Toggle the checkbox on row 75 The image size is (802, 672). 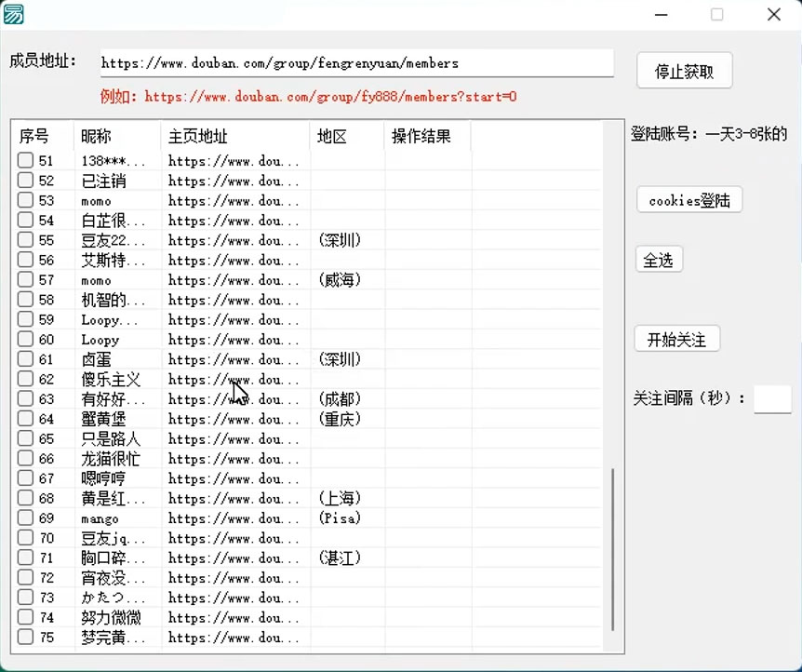click(25, 638)
